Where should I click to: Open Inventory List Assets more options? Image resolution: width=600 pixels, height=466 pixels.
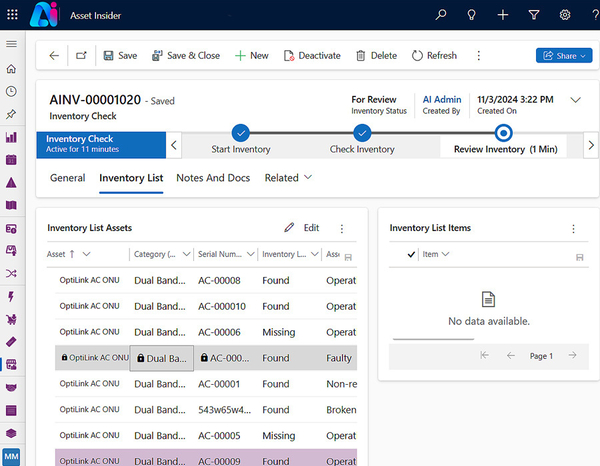tap(342, 228)
